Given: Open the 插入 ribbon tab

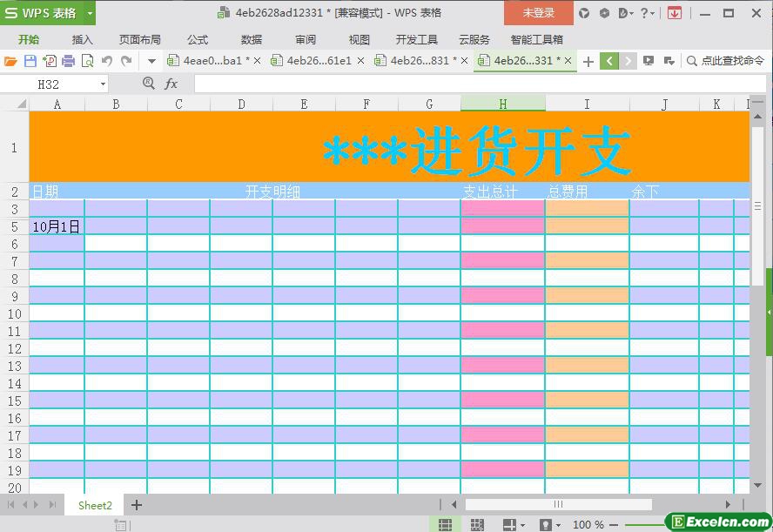Looking at the screenshot, I should 82,39.
